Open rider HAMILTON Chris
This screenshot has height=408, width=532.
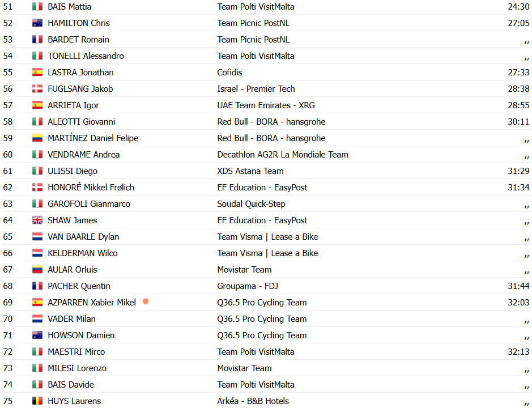pos(79,23)
